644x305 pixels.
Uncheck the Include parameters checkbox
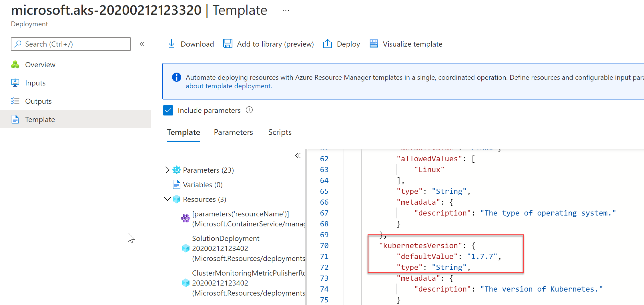coord(168,110)
